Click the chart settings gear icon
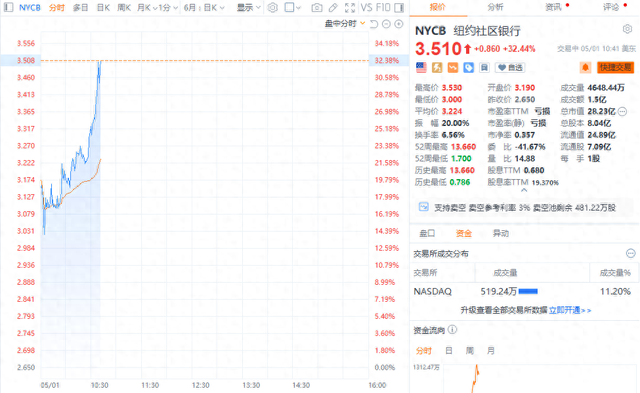This screenshot has height=393, width=640. [272, 7]
